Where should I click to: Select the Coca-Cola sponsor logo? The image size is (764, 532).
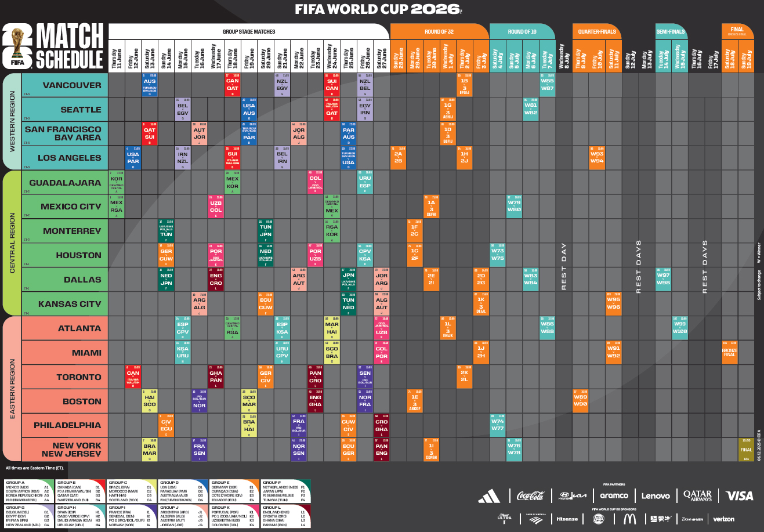[x=530, y=496]
